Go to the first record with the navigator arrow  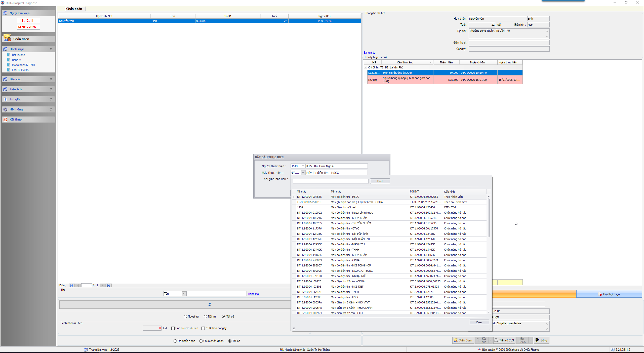[x=72, y=285]
